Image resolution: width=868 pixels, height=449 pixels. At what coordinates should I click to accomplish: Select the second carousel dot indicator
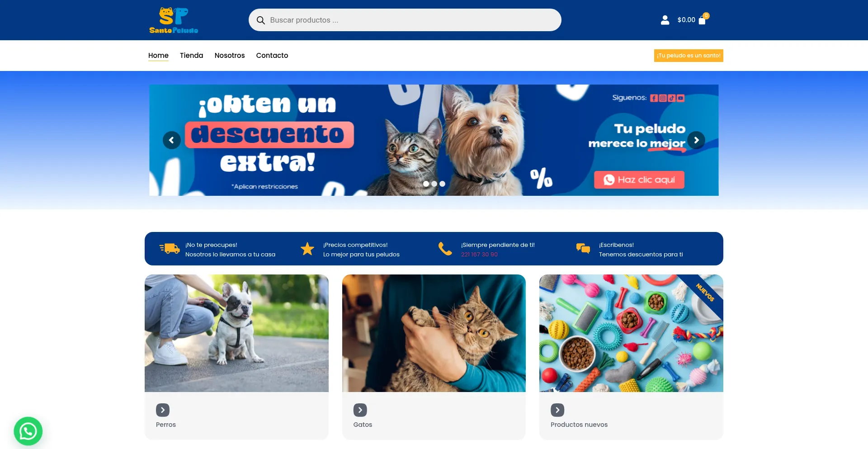click(x=434, y=184)
